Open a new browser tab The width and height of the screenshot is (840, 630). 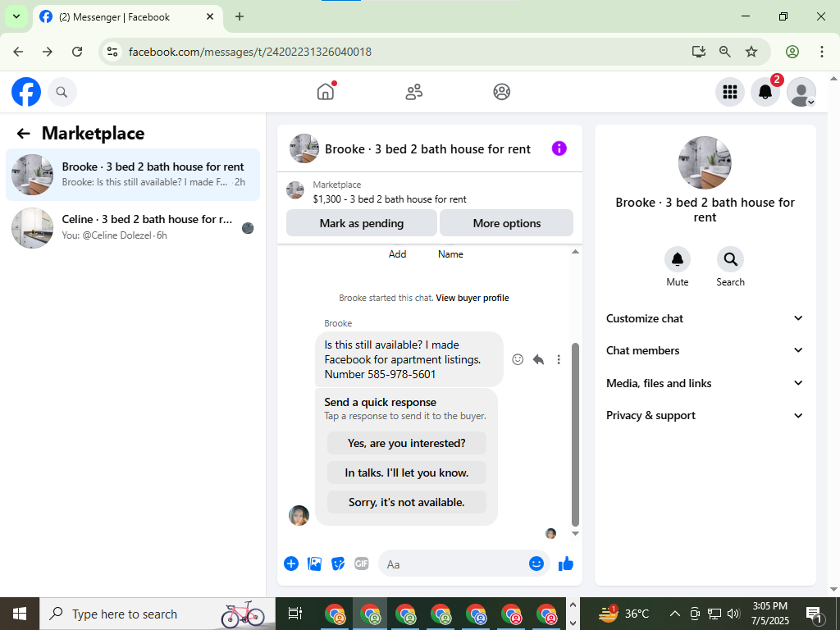coord(240,16)
